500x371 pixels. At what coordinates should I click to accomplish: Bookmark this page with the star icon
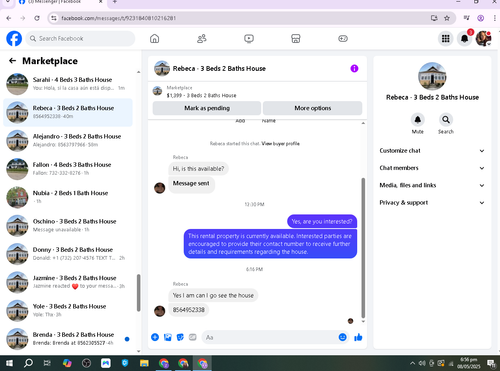tap(447, 18)
